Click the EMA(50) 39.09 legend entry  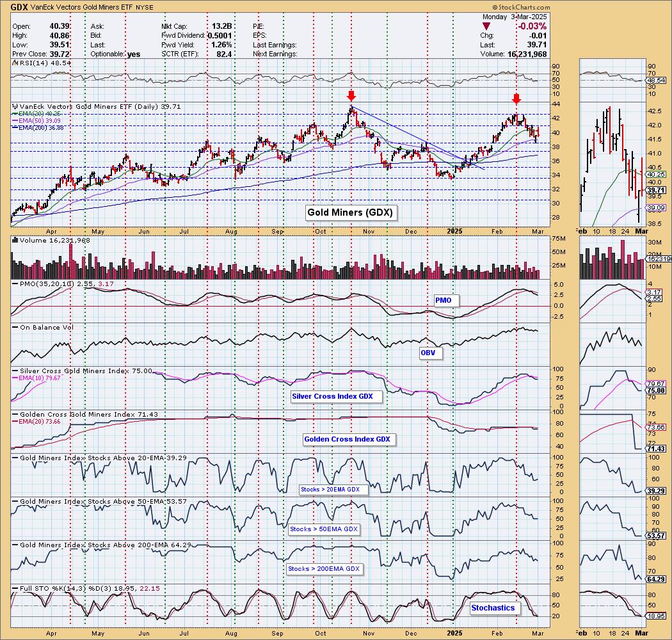[x=37, y=121]
